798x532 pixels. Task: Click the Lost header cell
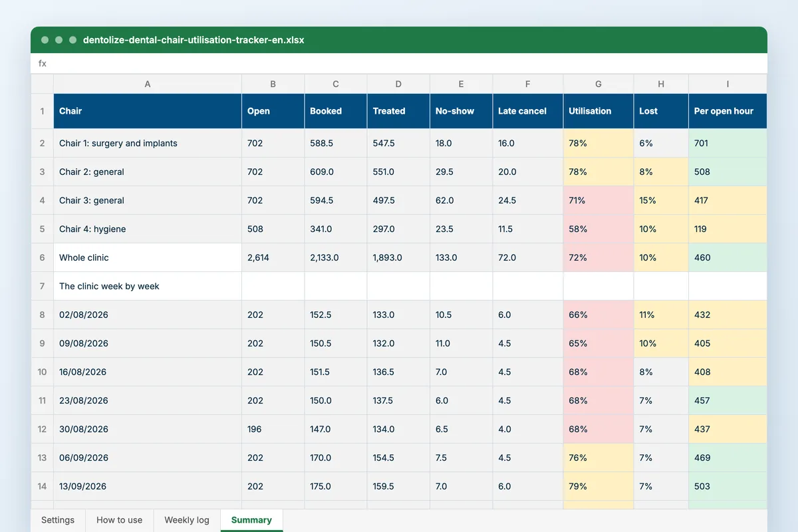tap(661, 111)
